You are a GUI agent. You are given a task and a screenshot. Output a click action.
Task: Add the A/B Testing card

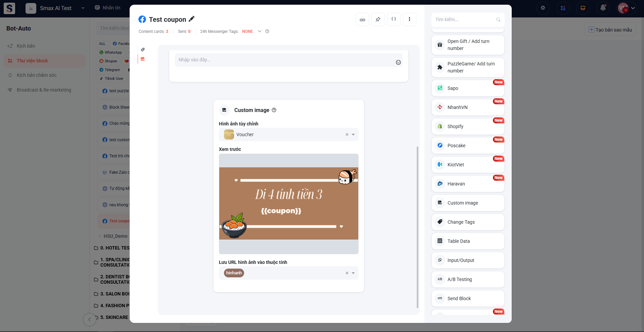468,279
